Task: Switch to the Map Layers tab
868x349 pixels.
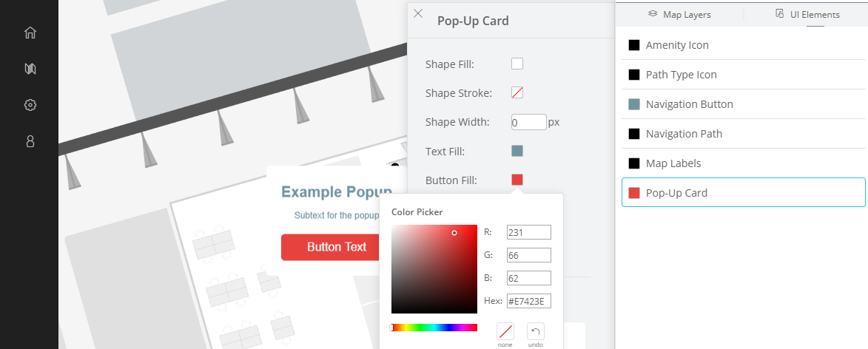Action: tap(679, 14)
